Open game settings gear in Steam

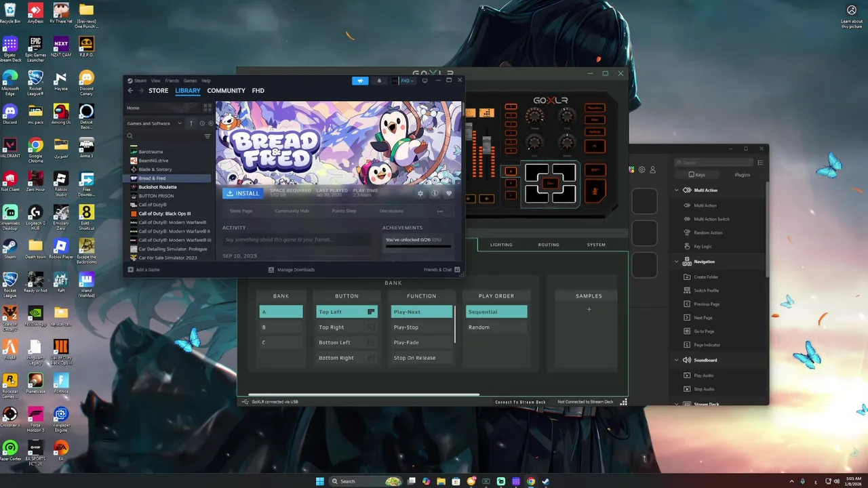pyautogui.click(x=420, y=193)
